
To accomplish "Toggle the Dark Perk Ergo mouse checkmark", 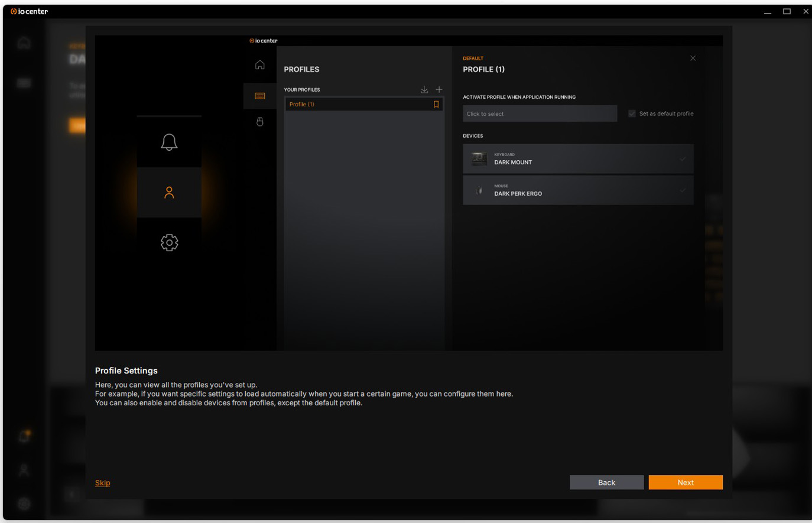I will click(x=683, y=190).
